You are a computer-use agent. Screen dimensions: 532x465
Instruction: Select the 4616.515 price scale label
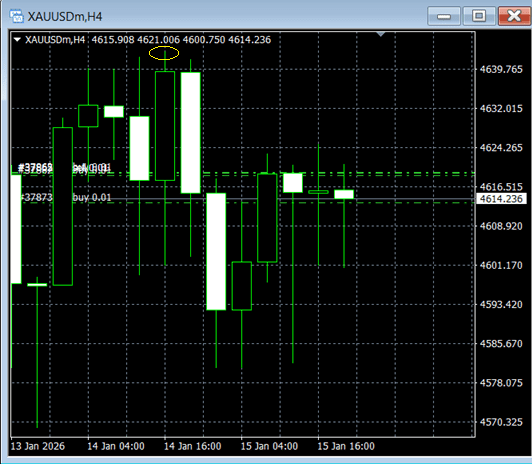(x=501, y=187)
